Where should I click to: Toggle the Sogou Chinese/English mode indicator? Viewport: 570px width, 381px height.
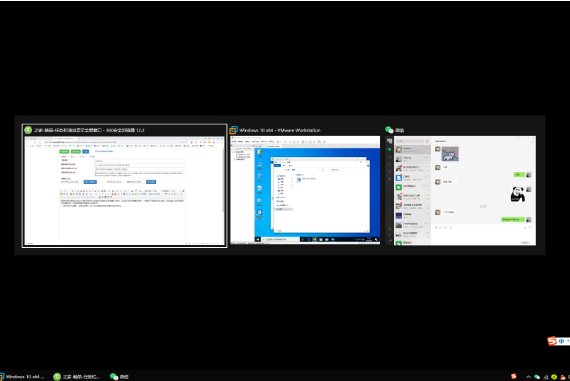(562, 341)
